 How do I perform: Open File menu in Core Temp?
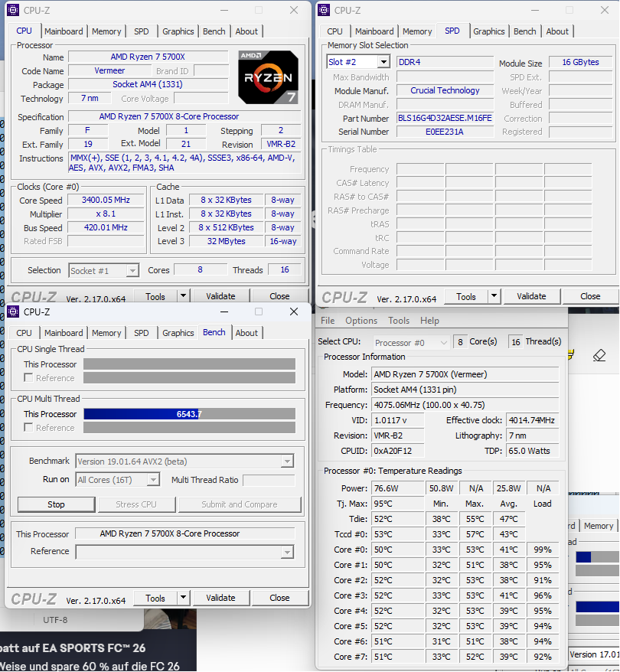tap(328, 321)
